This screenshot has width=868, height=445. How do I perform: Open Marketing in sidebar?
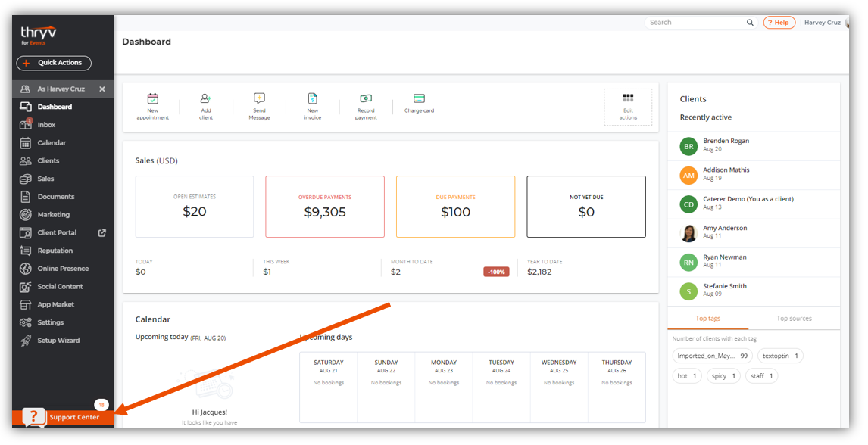point(53,214)
